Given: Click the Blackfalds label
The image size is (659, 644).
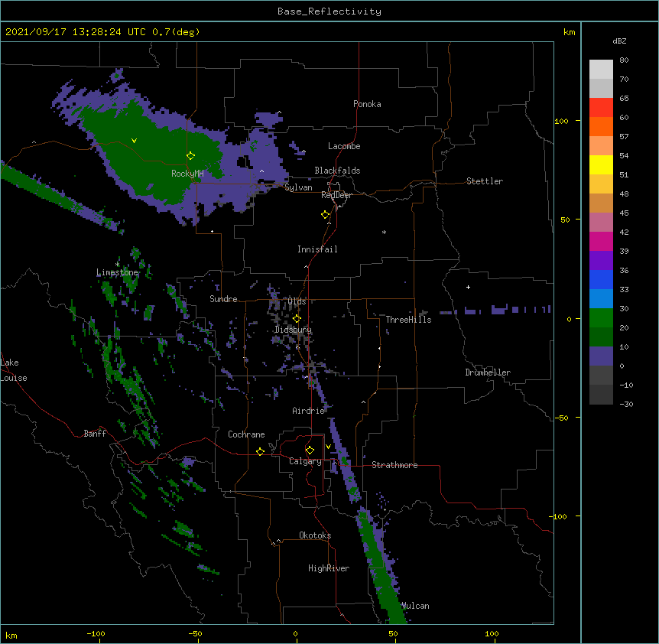Looking at the screenshot, I should pyautogui.click(x=337, y=171).
